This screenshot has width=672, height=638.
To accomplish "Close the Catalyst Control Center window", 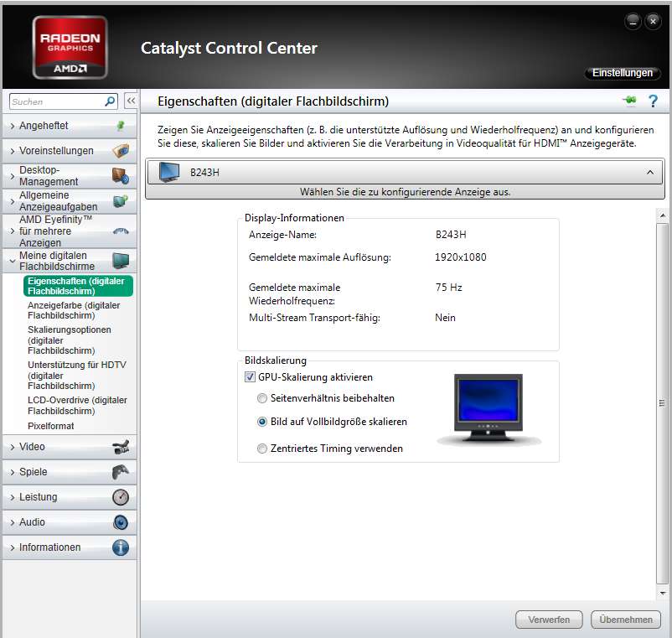I will pyautogui.click(x=653, y=21).
